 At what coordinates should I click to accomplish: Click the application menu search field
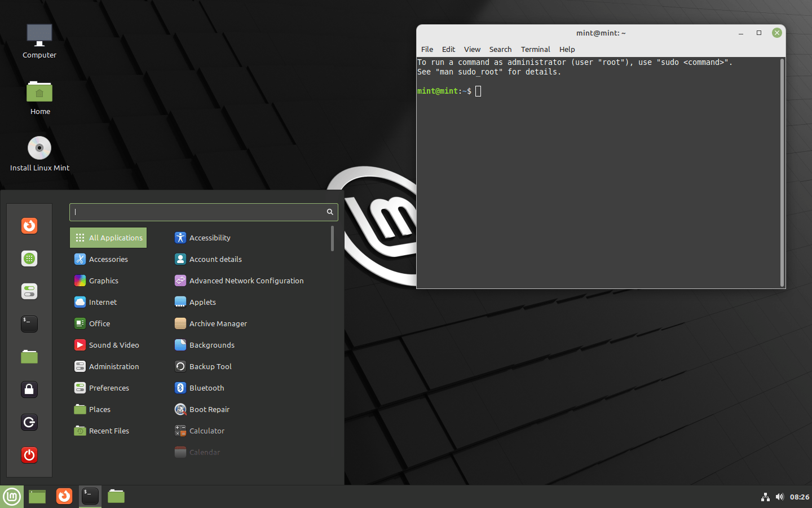(204, 212)
